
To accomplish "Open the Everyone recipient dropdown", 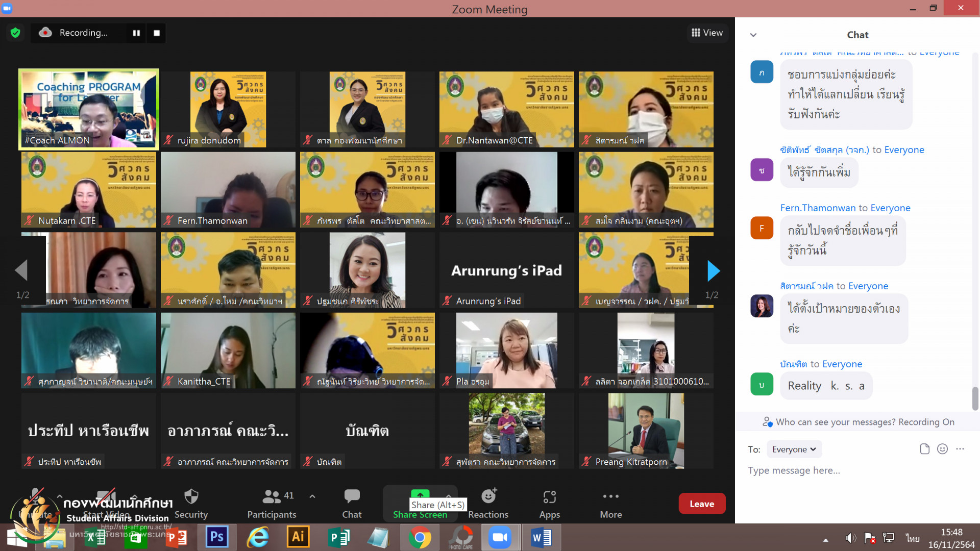I will click(794, 449).
